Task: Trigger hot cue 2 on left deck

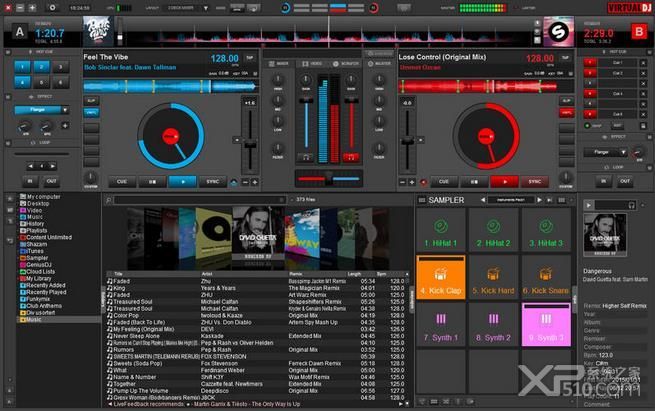Action: click(x=41, y=67)
